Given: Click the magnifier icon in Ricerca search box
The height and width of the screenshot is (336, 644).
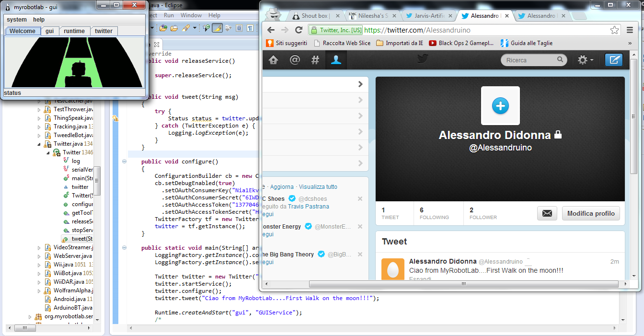Looking at the screenshot, I should pos(560,60).
